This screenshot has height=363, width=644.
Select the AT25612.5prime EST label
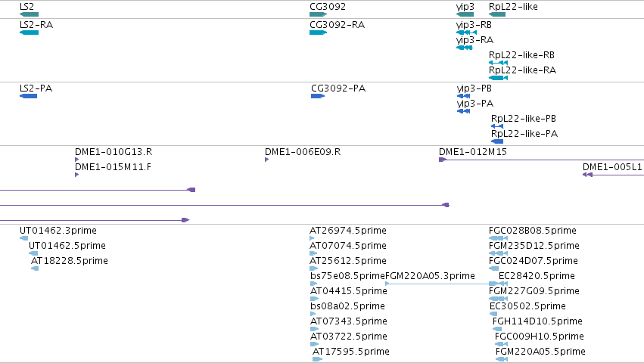(348, 261)
